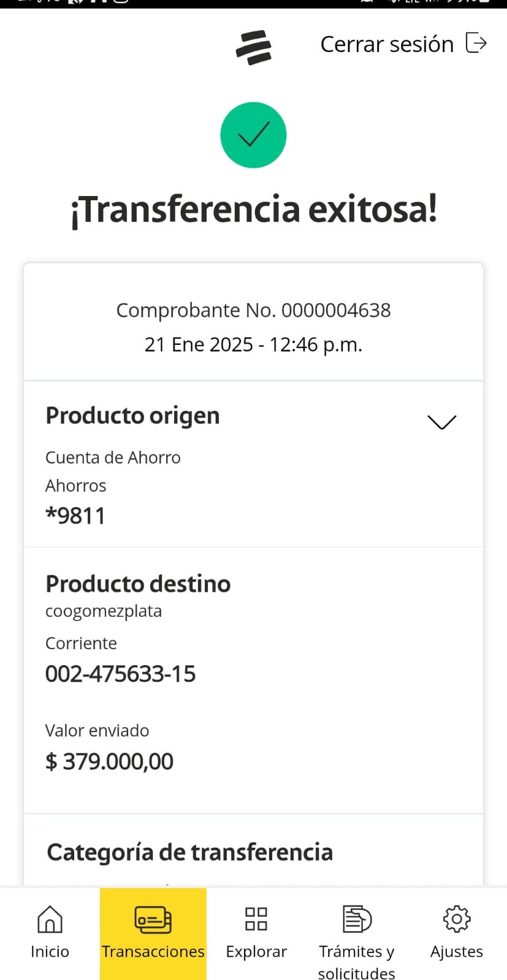The height and width of the screenshot is (980, 507).
Task: Tap destination account number 002-475633-15
Action: coord(121,674)
